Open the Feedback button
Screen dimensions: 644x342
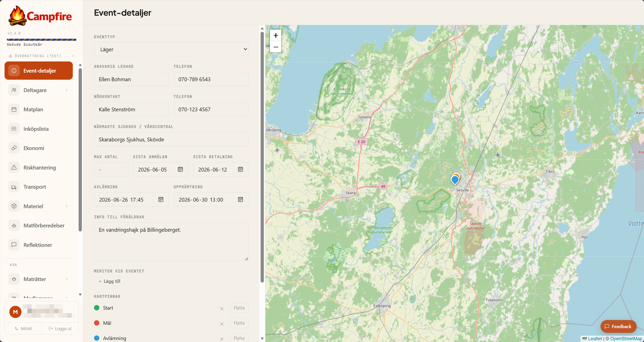pos(618,326)
